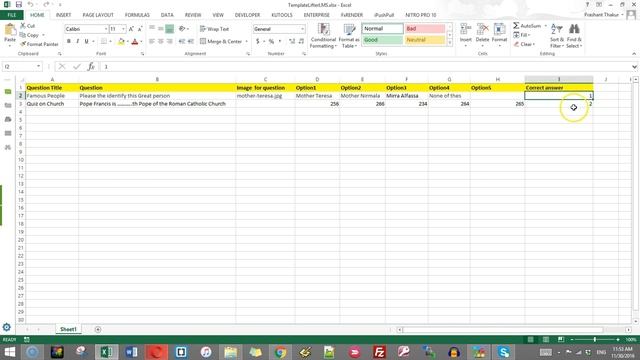Click the Delete cells icon
The image size is (640, 360).
[482, 30]
